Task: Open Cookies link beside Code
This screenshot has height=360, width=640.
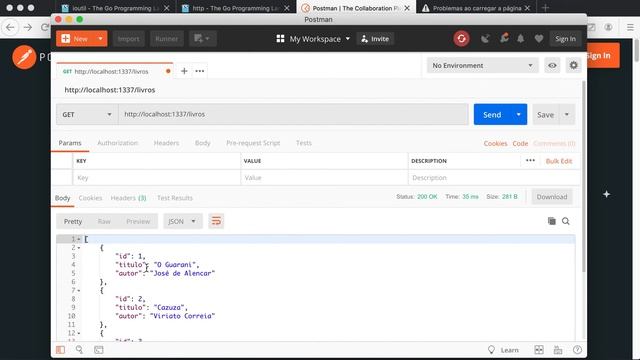Action: click(496, 143)
